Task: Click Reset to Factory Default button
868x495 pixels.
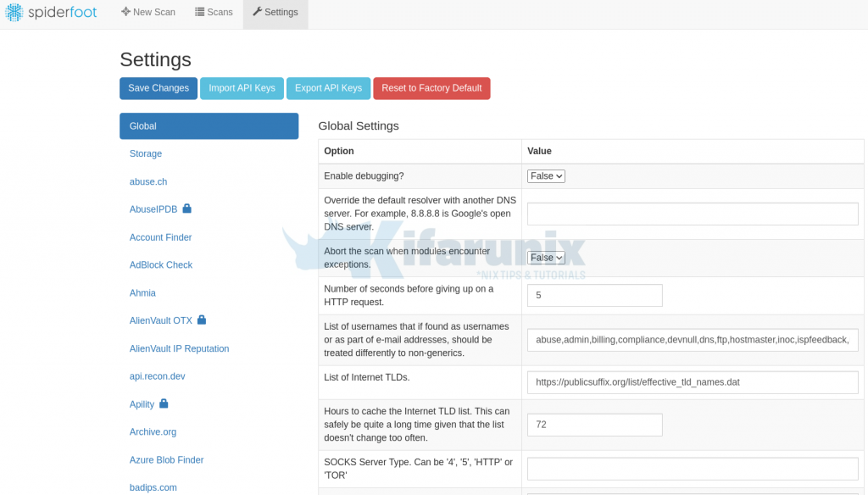Action: tap(431, 88)
